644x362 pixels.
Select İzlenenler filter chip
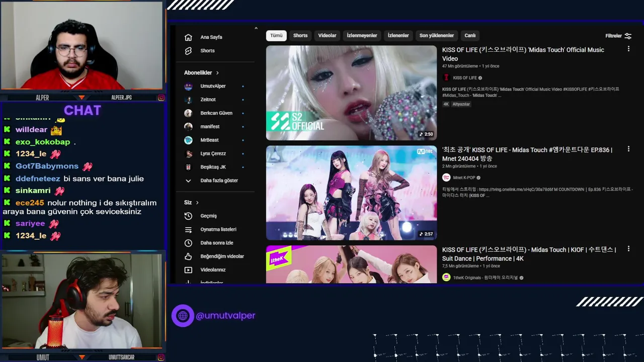(x=398, y=36)
